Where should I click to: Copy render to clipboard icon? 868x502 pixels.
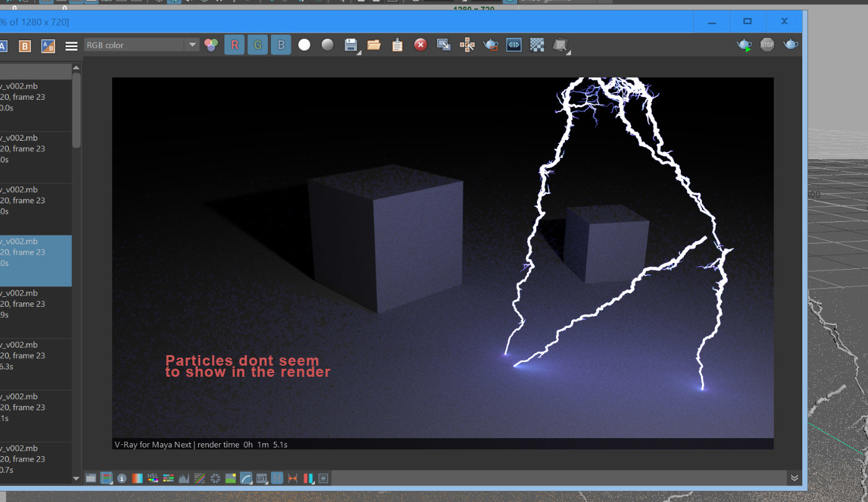pos(397,45)
